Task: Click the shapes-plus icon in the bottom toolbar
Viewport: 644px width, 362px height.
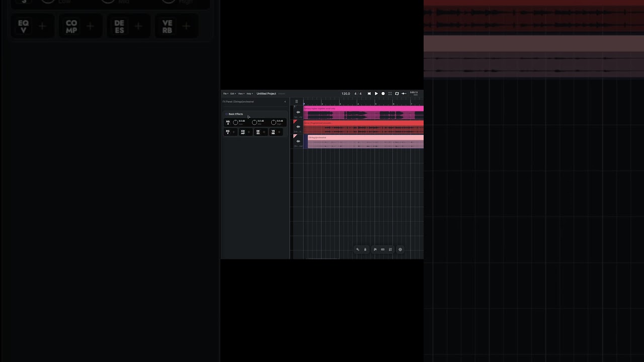Action: [390, 249]
